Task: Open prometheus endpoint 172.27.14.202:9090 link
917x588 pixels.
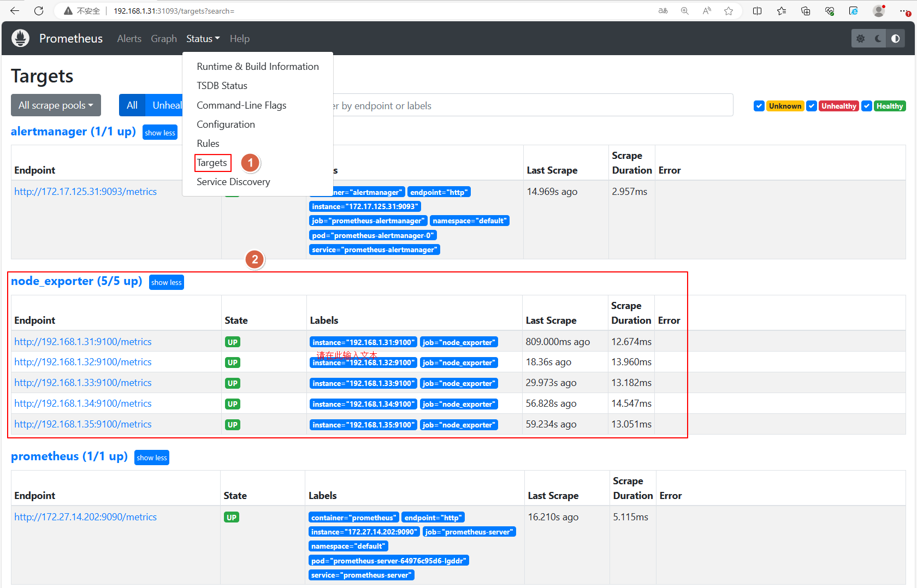Action: click(86, 517)
